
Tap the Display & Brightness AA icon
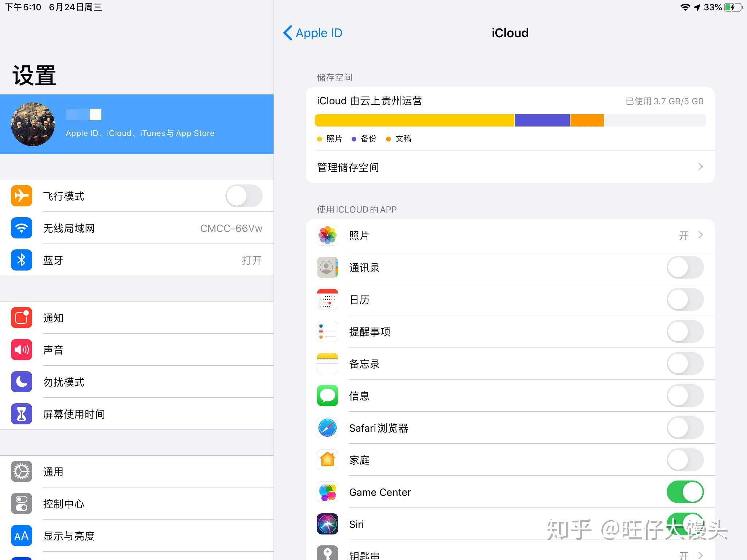pos(22,536)
